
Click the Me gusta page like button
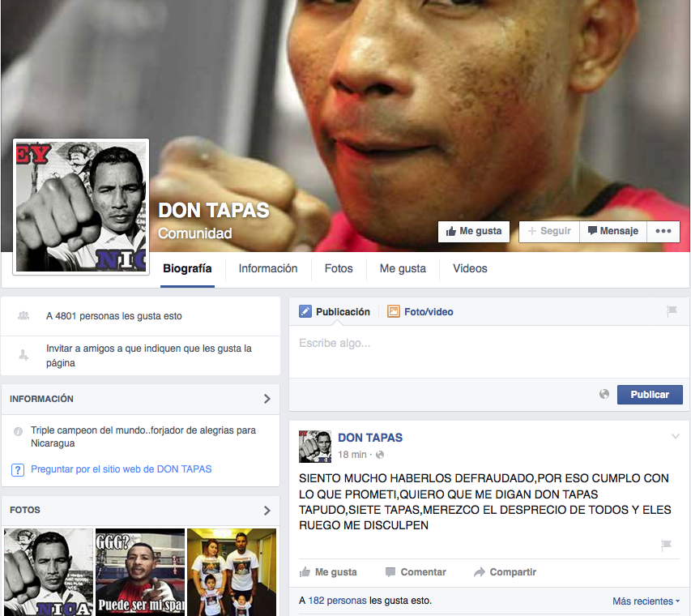474,232
